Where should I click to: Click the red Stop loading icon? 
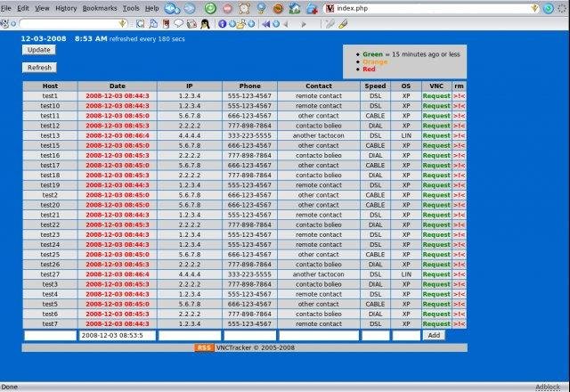click(x=227, y=8)
